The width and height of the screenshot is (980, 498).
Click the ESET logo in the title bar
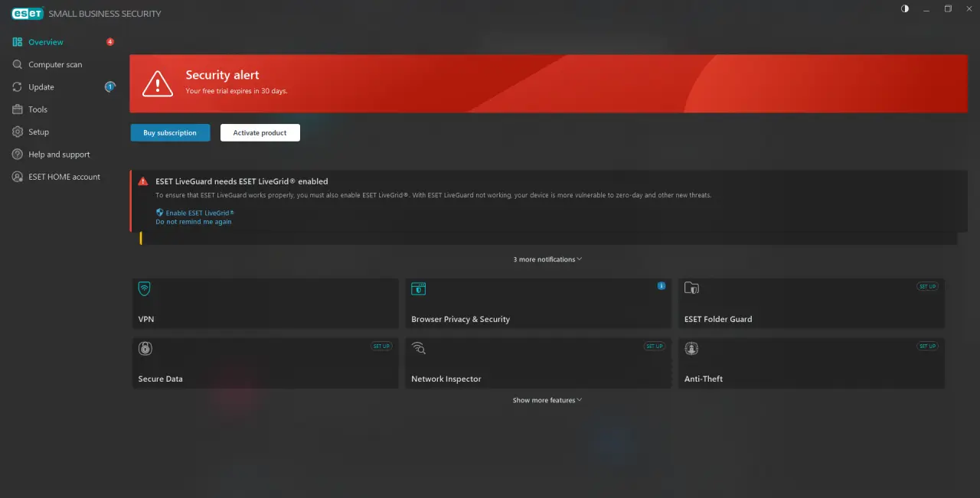pos(27,13)
